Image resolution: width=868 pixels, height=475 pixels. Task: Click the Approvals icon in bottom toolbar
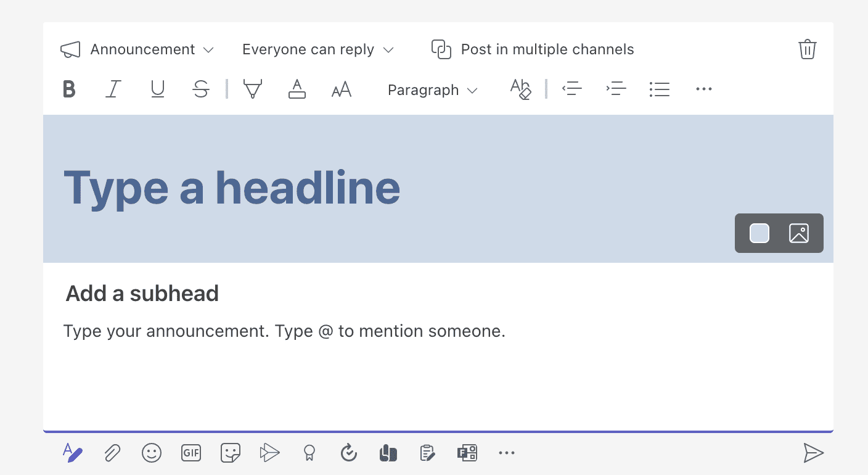coord(349,453)
